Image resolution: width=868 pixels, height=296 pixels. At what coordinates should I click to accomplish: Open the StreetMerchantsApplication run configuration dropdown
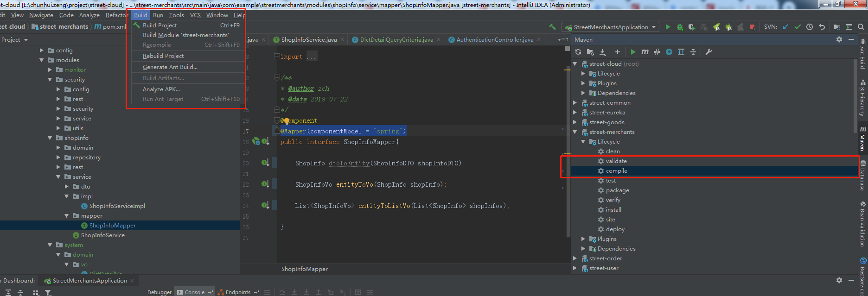(x=610, y=27)
